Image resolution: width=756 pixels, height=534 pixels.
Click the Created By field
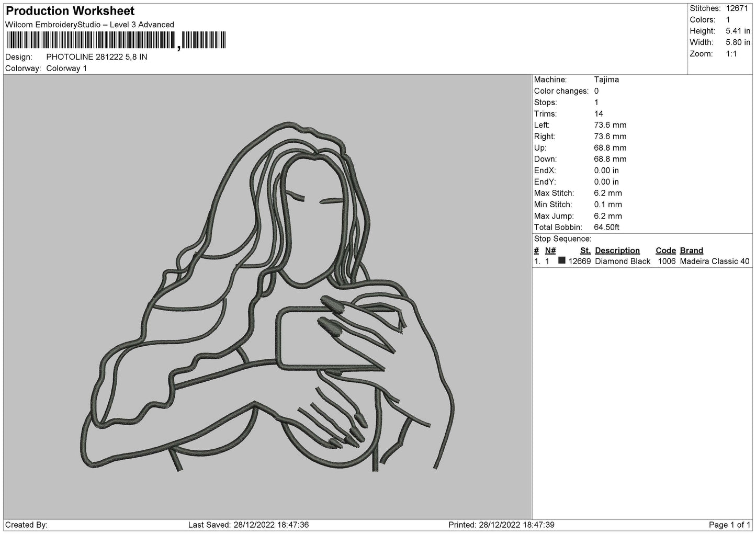(x=26, y=525)
